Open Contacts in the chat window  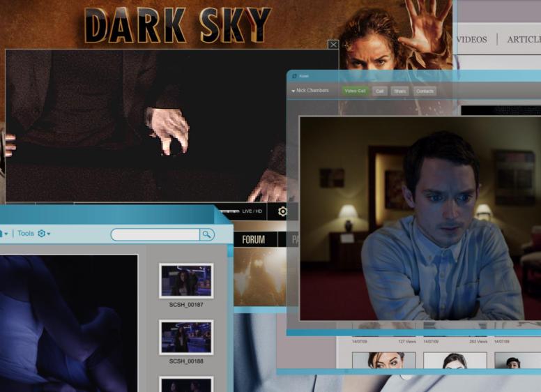point(425,91)
